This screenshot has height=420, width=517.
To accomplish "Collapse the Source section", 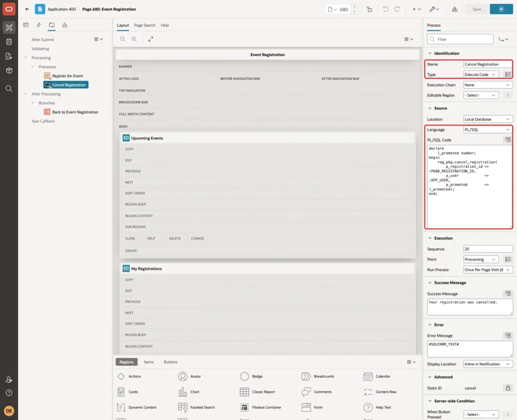I will 430,108.
